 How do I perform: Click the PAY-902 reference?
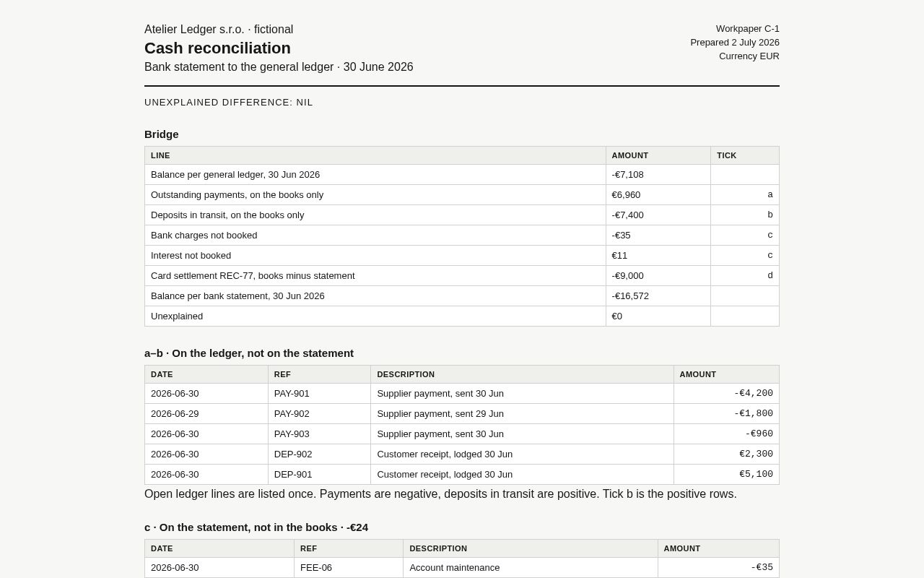(292, 414)
